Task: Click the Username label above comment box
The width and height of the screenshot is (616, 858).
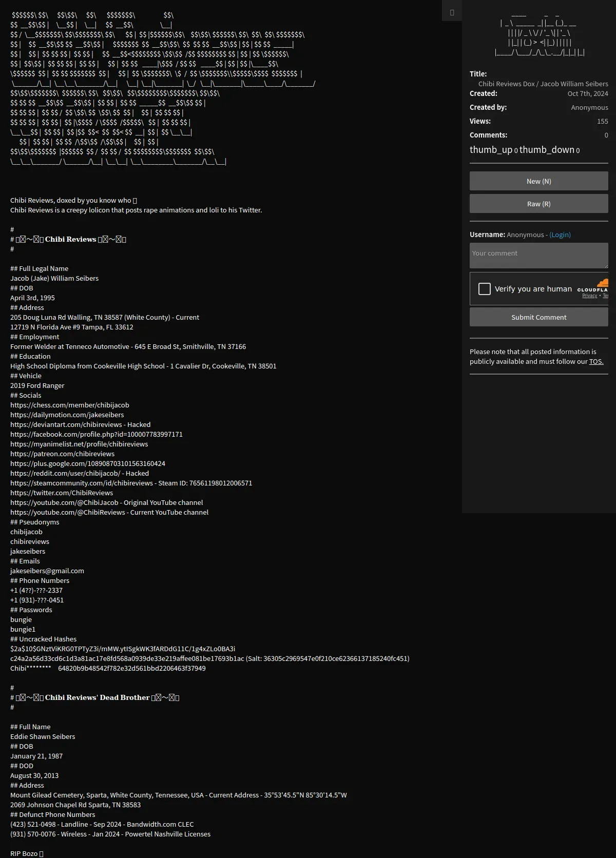Action: pyautogui.click(x=488, y=235)
